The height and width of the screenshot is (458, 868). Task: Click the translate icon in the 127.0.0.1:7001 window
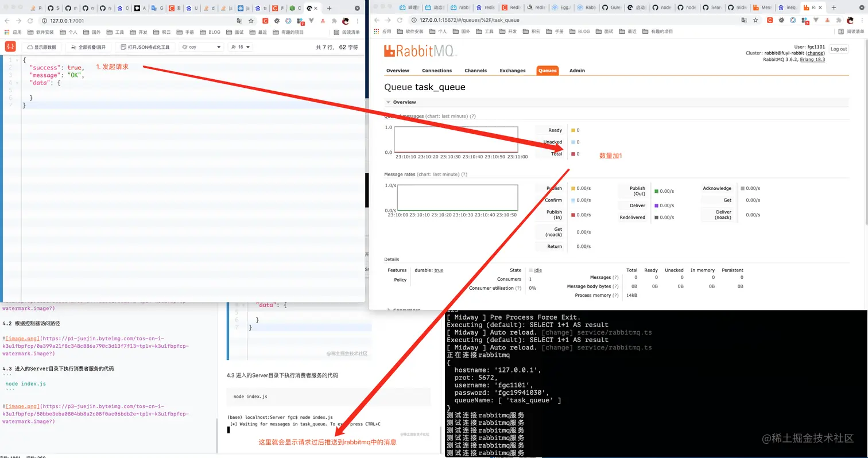point(239,20)
